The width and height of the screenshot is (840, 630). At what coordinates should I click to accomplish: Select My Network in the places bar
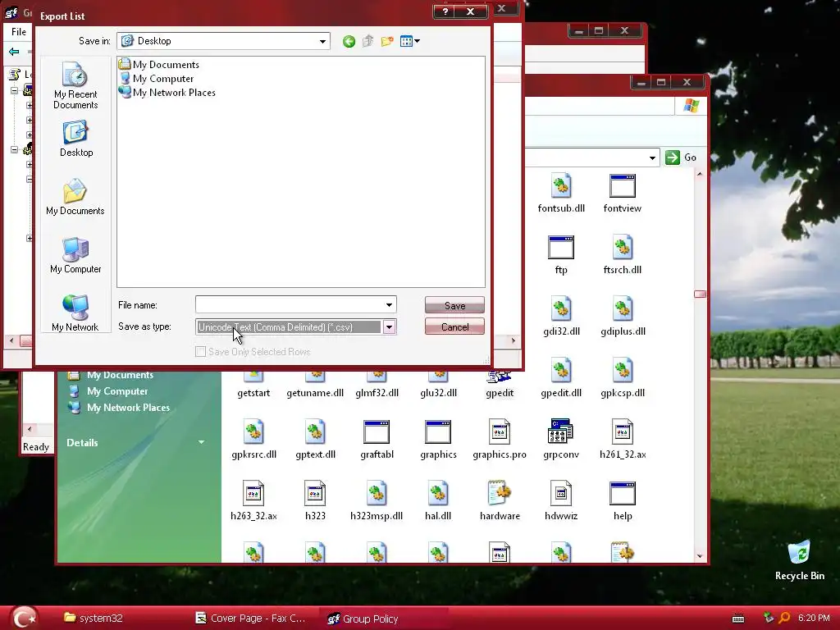point(75,313)
